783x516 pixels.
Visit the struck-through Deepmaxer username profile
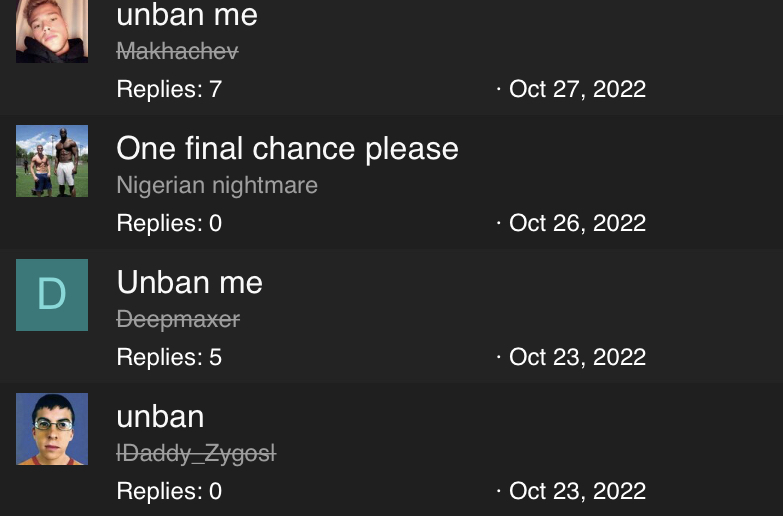pyautogui.click(x=178, y=320)
